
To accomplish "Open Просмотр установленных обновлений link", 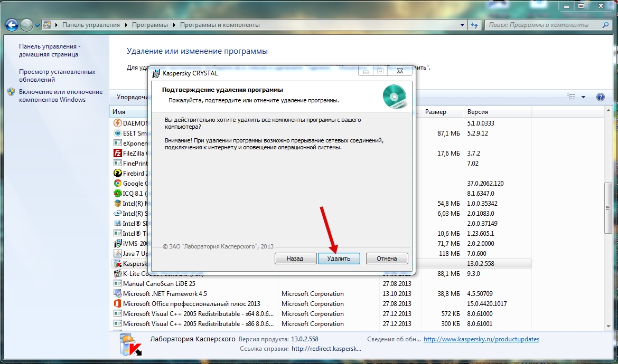I will [x=57, y=75].
